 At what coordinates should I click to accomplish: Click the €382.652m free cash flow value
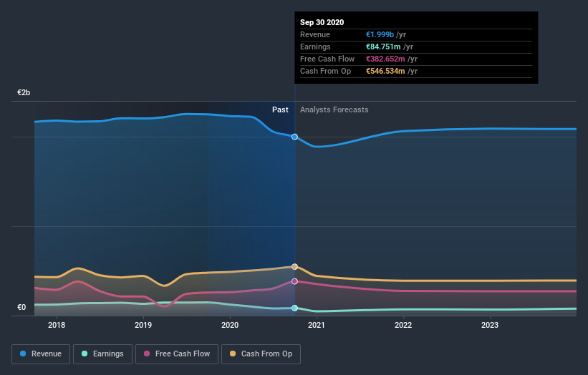pyautogui.click(x=385, y=59)
